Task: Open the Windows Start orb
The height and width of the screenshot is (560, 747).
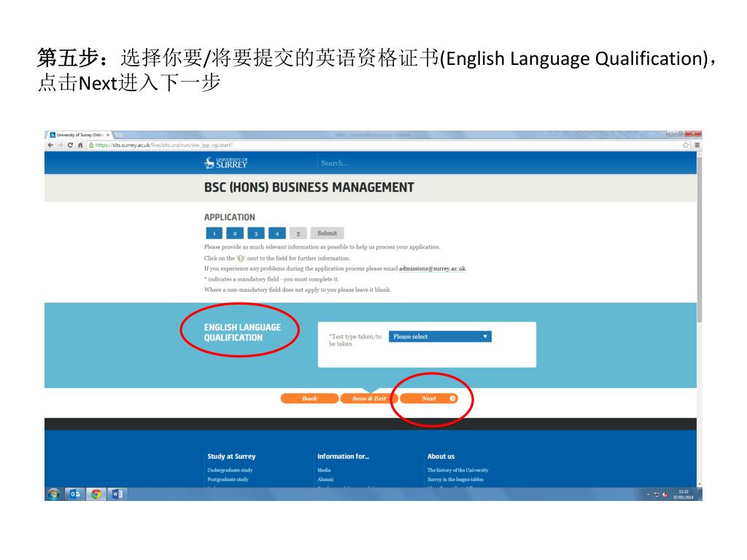Action: 54,494
